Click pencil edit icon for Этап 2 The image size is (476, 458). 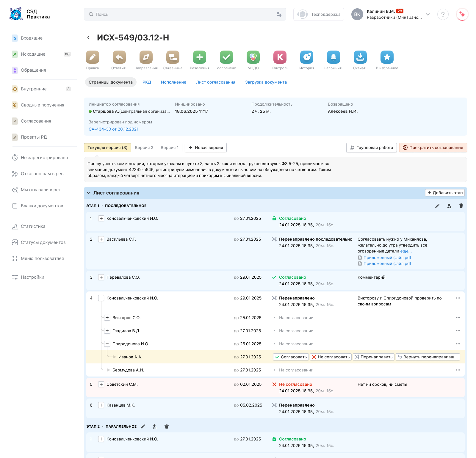coord(143,426)
